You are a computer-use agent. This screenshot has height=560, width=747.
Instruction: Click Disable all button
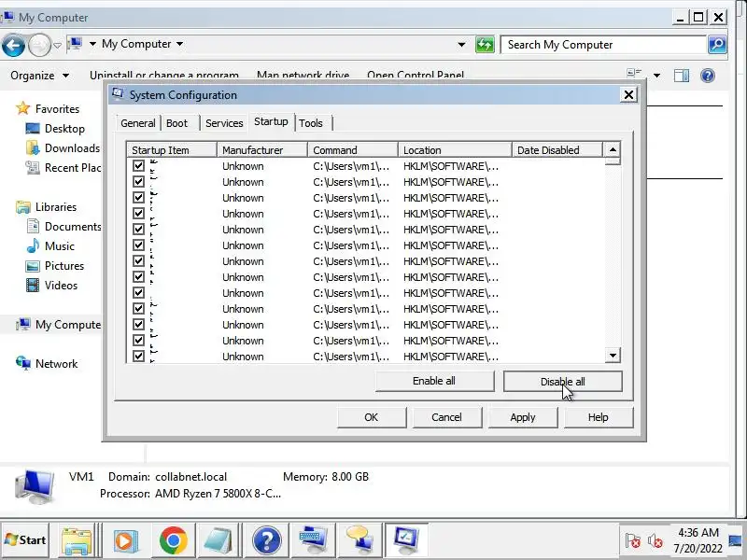[x=563, y=382]
